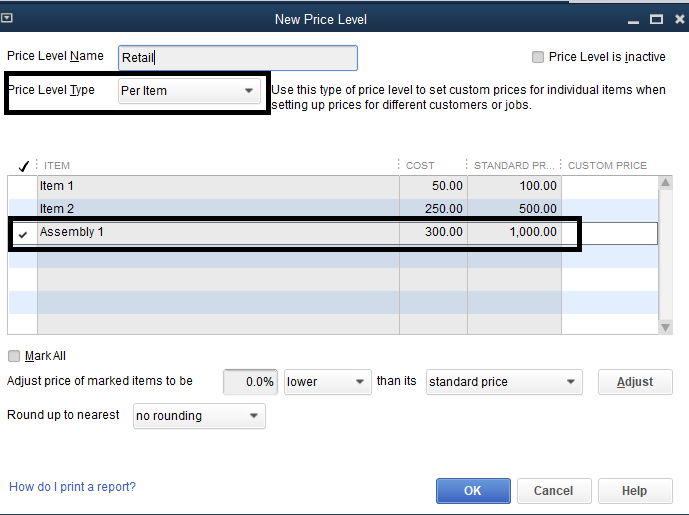The width and height of the screenshot is (689, 515).
Task: Open the Price Level Type dropdown
Action: pos(188,91)
